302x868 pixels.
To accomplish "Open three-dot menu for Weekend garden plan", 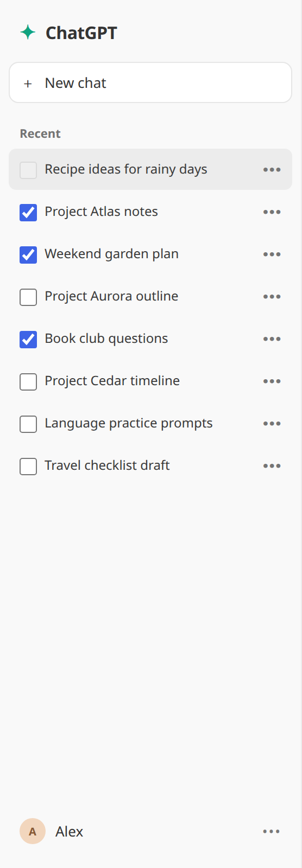I will pos(272,254).
